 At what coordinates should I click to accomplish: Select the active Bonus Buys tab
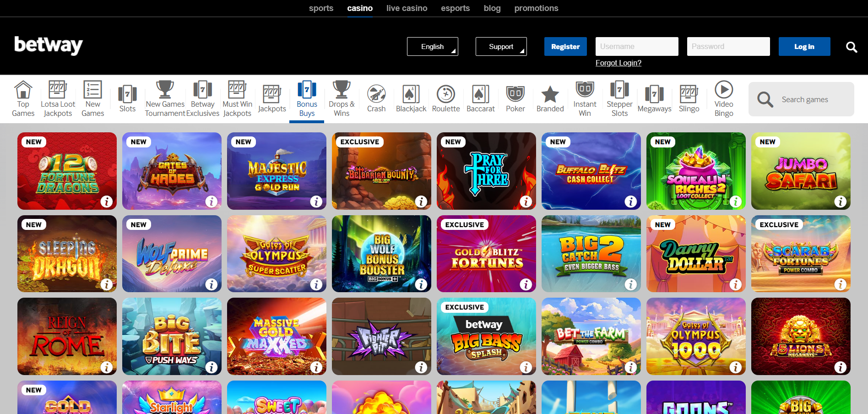click(307, 99)
